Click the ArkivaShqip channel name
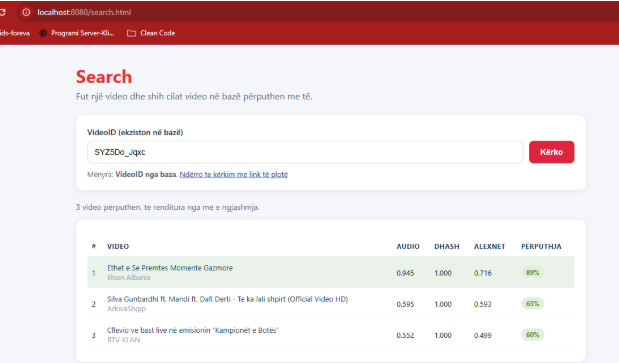The height and width of the screenshot is (363, 619). 126,309
